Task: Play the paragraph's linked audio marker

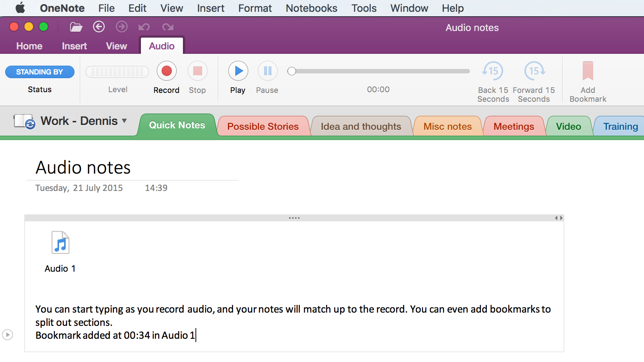Action: 8,335
